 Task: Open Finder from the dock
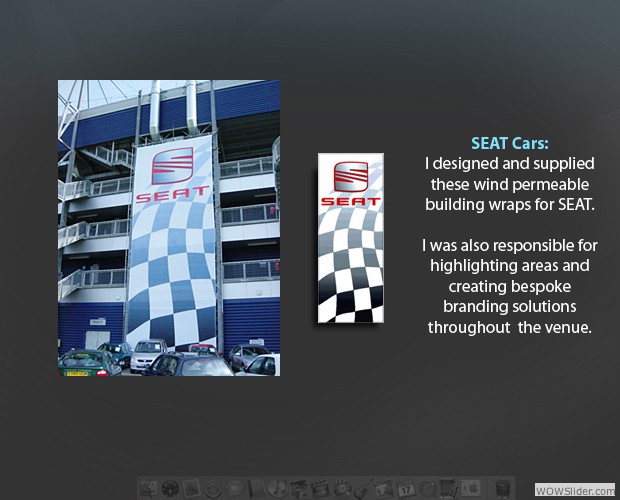(x=148, y=489)
